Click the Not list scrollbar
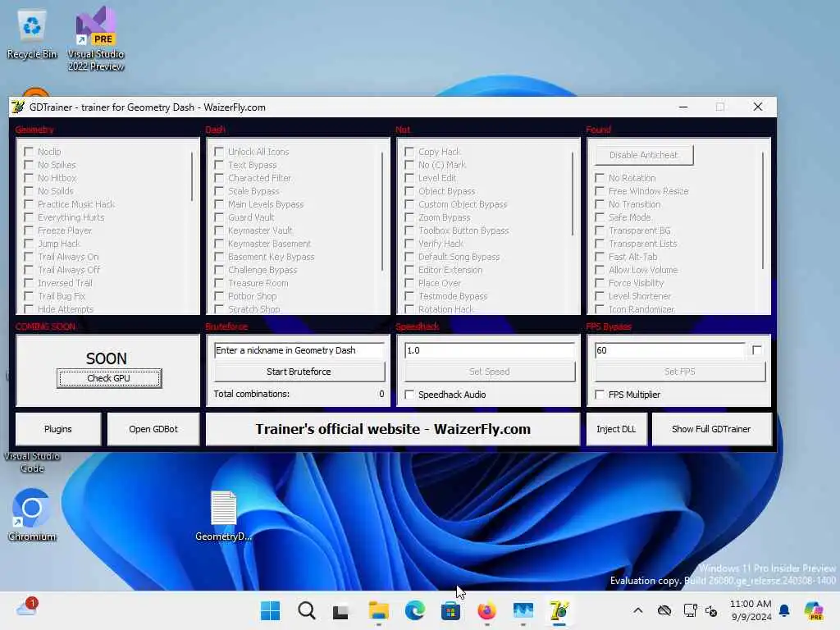 tap(572, 194)
